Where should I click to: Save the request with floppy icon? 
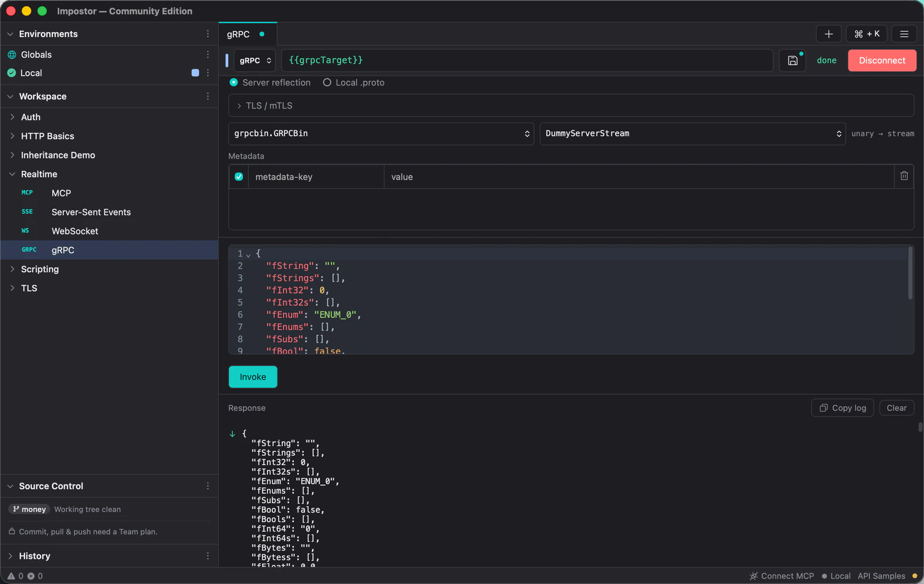tap(792, 61)
